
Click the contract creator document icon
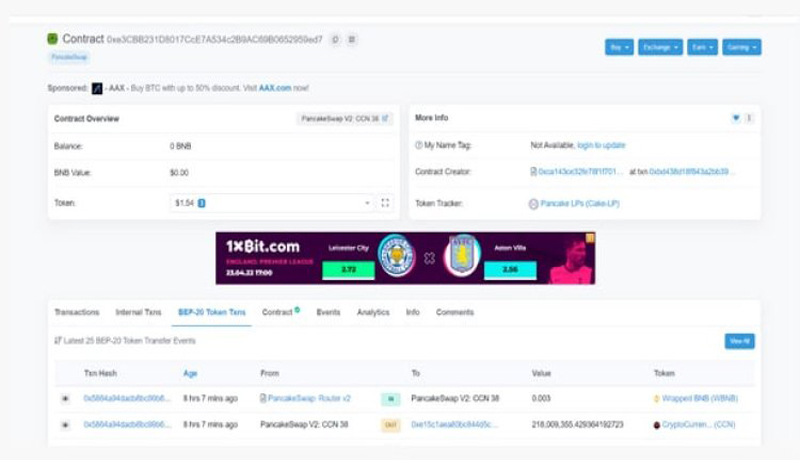[534, 172]
